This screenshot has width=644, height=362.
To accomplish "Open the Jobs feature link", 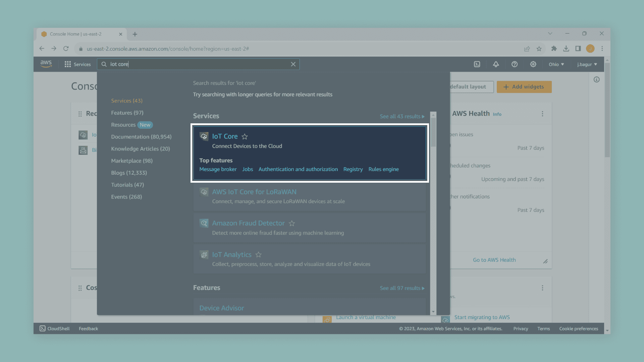I will tap(248, 169).
